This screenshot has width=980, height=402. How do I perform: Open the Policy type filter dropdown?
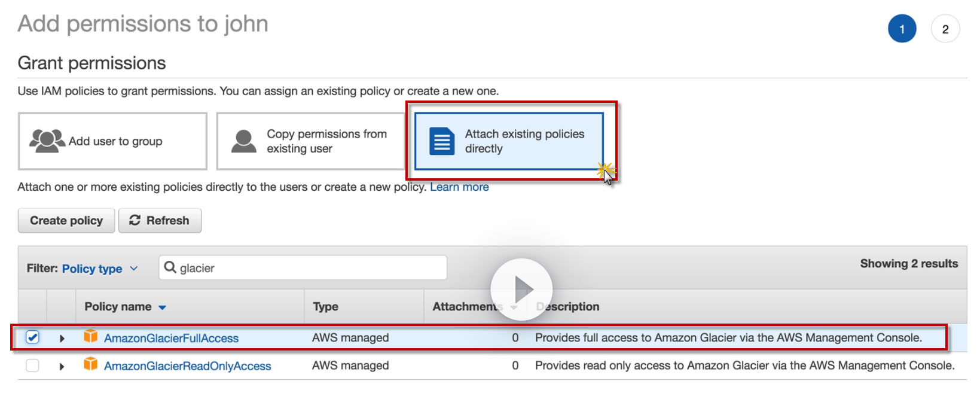pyautogui.click(x=100, y=269)
